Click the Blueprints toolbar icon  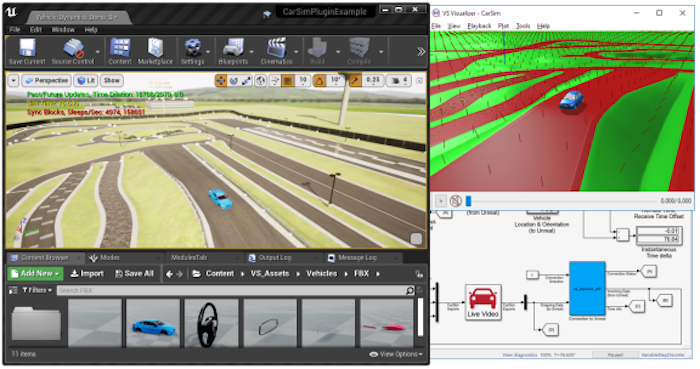tap(233, 52)
